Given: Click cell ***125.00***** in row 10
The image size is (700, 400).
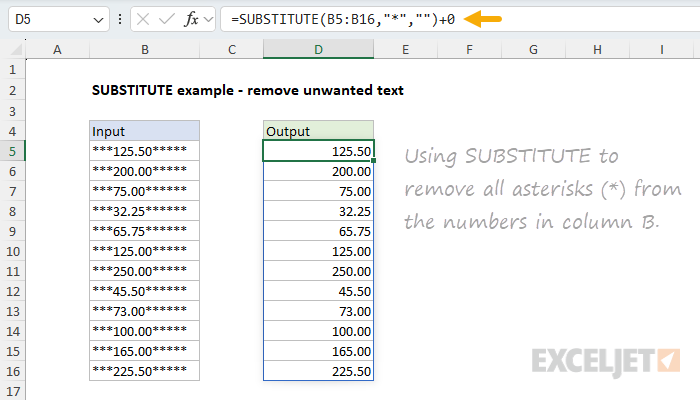Looking at the screenshot, I should coord(145,251).
